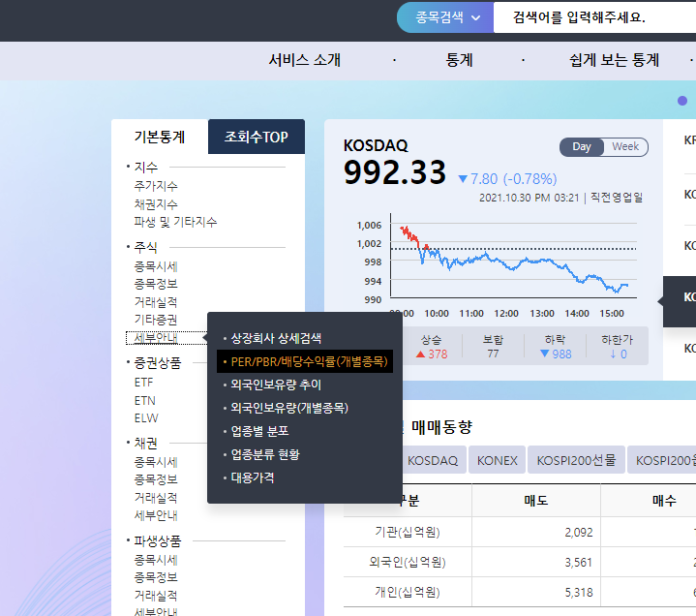Click the 증권상품 category heading

point(157,363)
